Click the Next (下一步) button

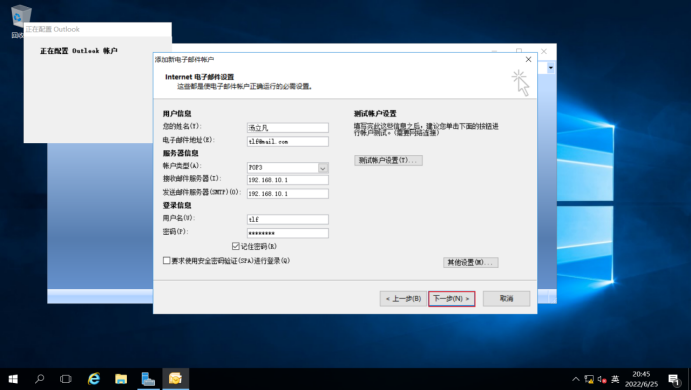click(451, 299)
